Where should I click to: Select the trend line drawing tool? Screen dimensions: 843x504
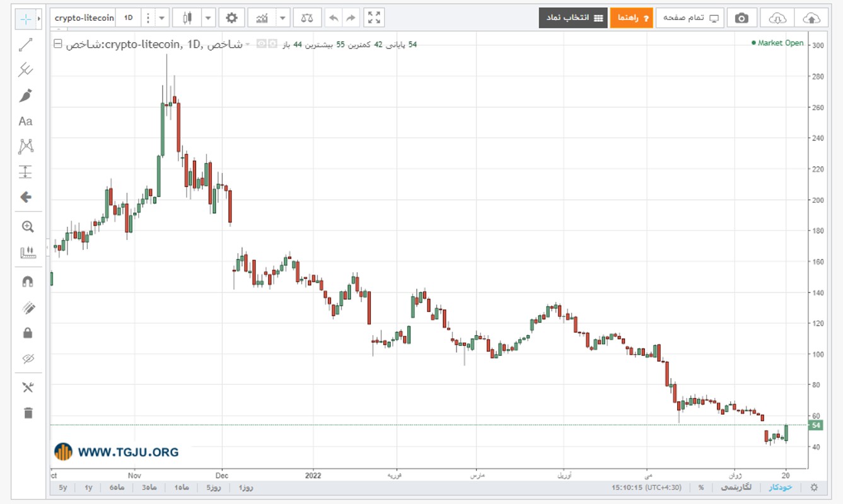(26, 45)
